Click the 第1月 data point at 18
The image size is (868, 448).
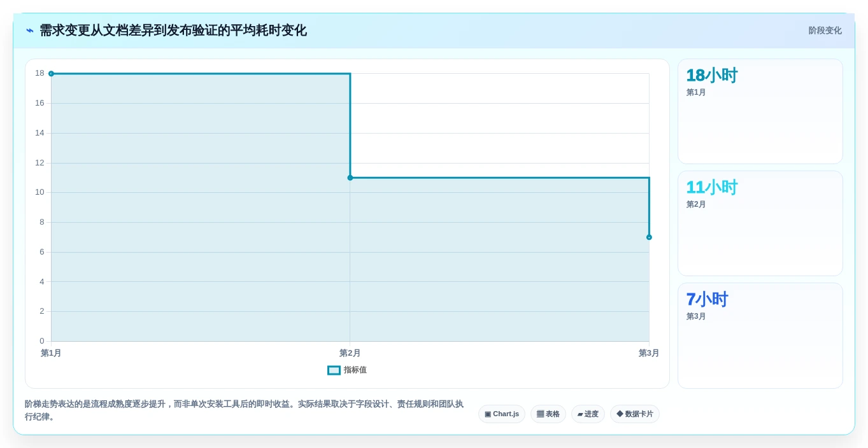(x=51, y=74)
